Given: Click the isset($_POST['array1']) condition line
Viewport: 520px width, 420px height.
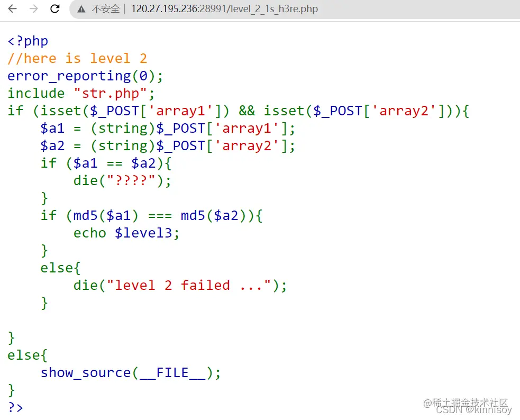Looking at the screenshot, I should click(239, 111).
